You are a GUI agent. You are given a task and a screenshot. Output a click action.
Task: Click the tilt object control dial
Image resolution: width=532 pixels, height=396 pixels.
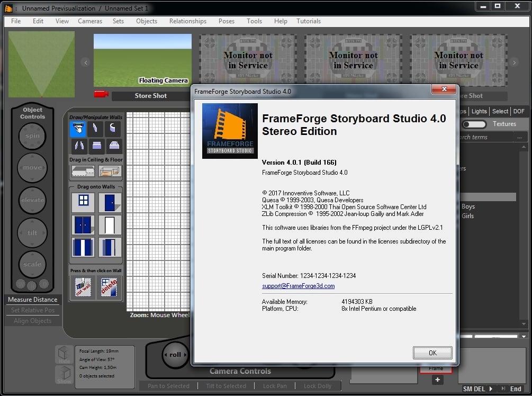32,233
